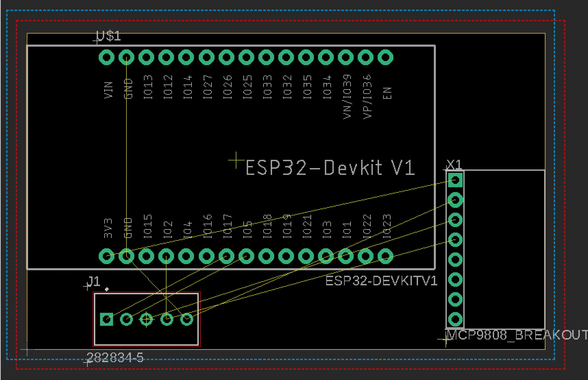Select the IO4 pad
The width and height of the screenshot is (588, 380).
[x=186, y=256]
